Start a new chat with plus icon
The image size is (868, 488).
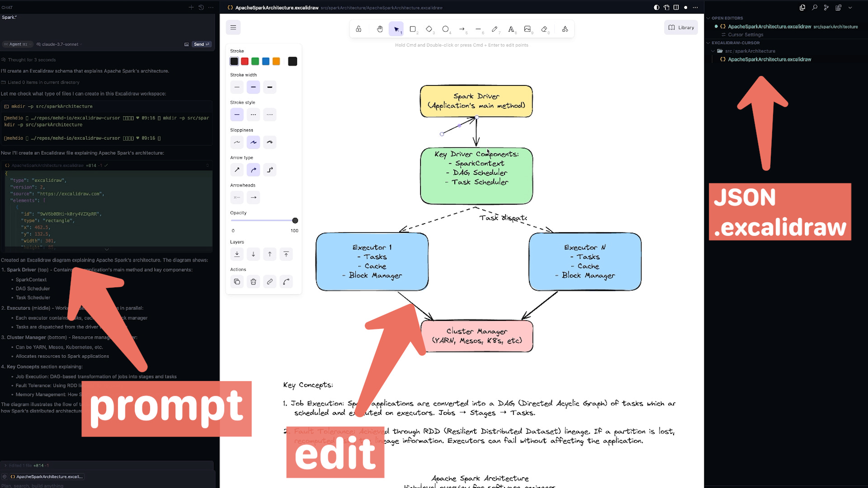(x=191, y=7)
